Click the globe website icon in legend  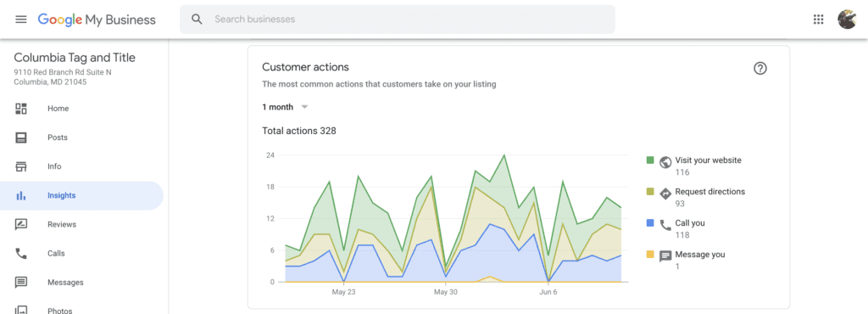[x=666, y=162]
